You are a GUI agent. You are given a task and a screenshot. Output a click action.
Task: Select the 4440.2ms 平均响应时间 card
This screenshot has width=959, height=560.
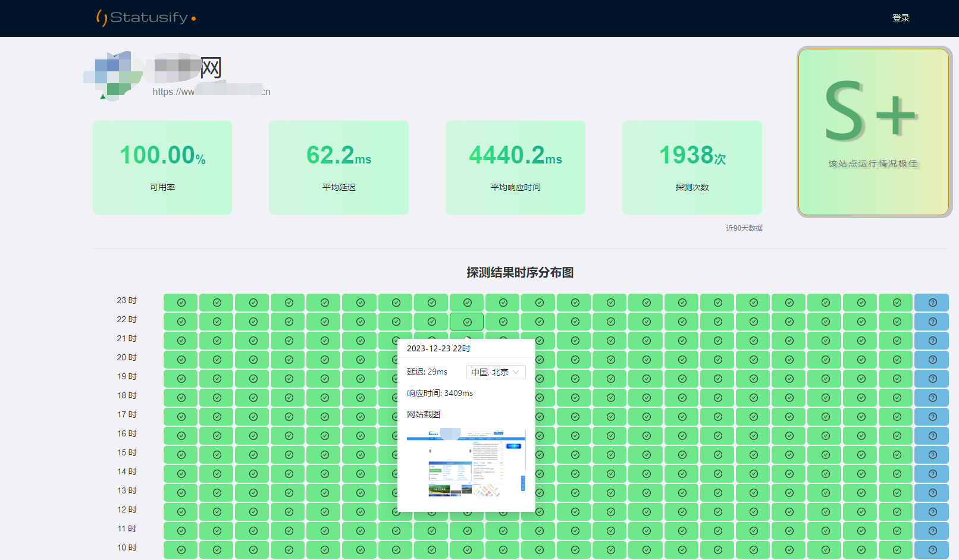[x=515, y=168]
